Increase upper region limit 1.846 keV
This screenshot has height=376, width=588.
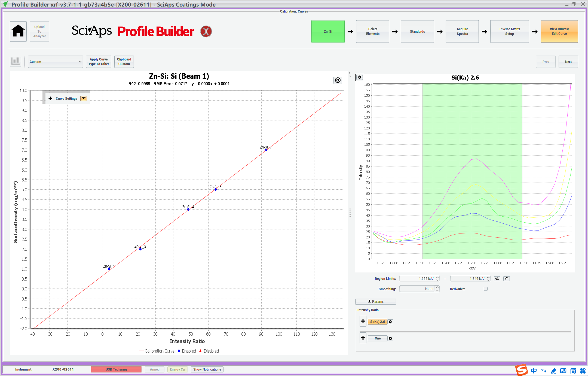[488, 277]
